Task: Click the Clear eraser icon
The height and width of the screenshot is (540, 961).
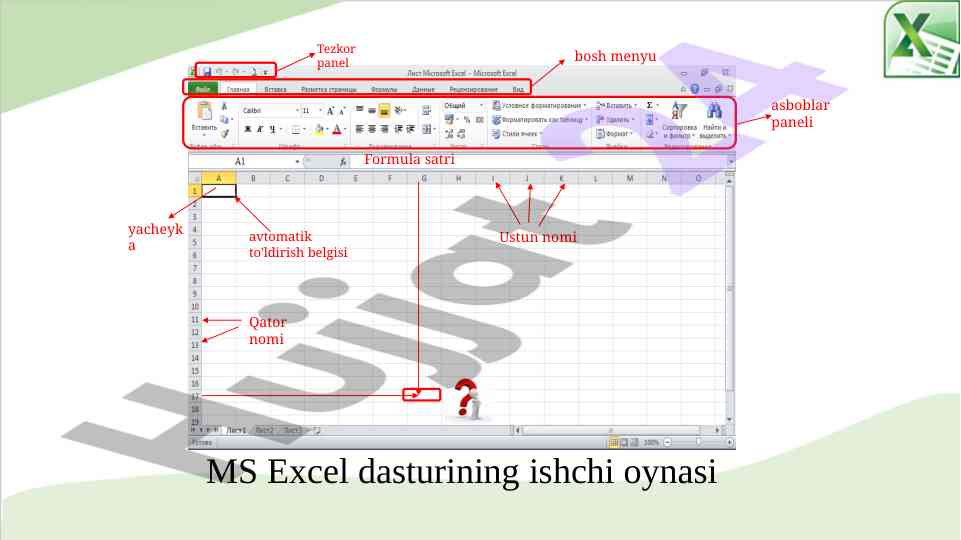Action: pyautogui.click(x=651, y=134)
